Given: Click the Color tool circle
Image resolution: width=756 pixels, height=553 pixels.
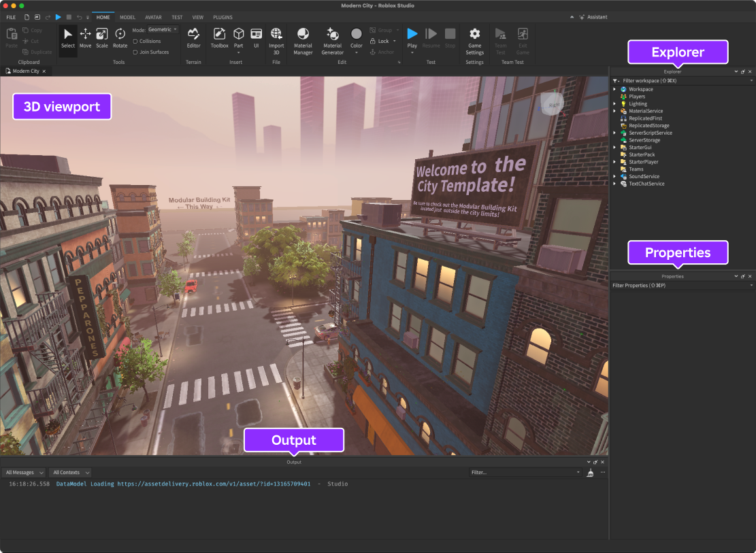Looking at the screenshot, I should click(357, 34).
